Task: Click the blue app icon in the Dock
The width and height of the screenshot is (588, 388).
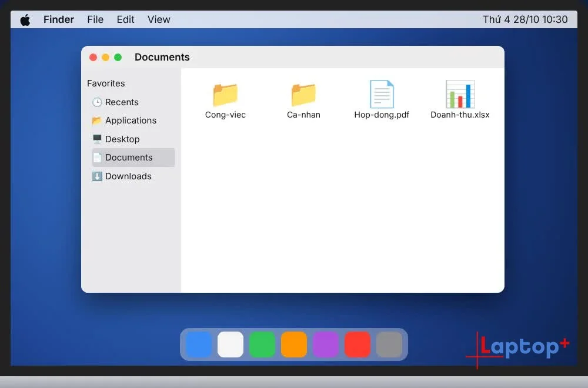Action: pyautogui.click(x=199, y=344)
